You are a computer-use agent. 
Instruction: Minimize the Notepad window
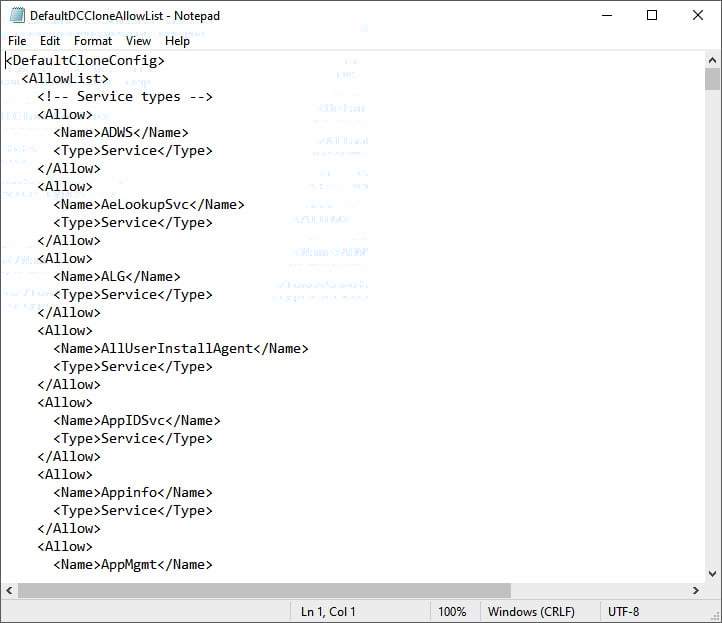point(607,15)
